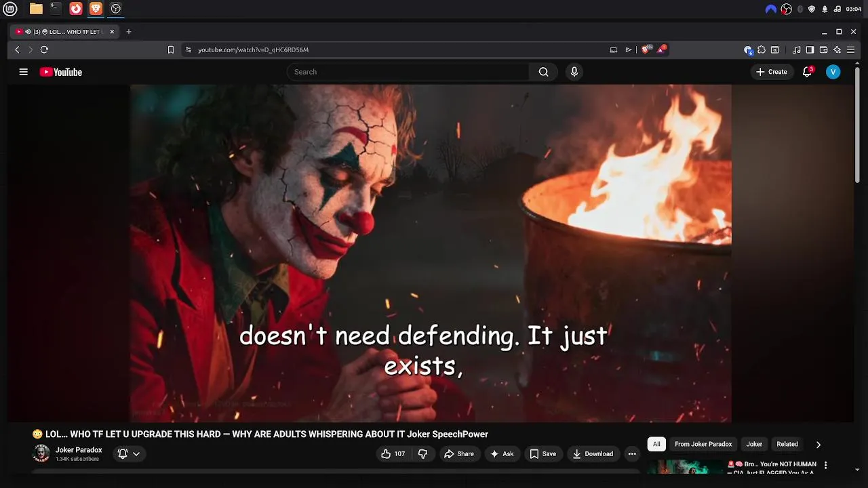This screenshot has width=868, height=488.
Task: Open the Brave main menu
Action: (851, 49)
